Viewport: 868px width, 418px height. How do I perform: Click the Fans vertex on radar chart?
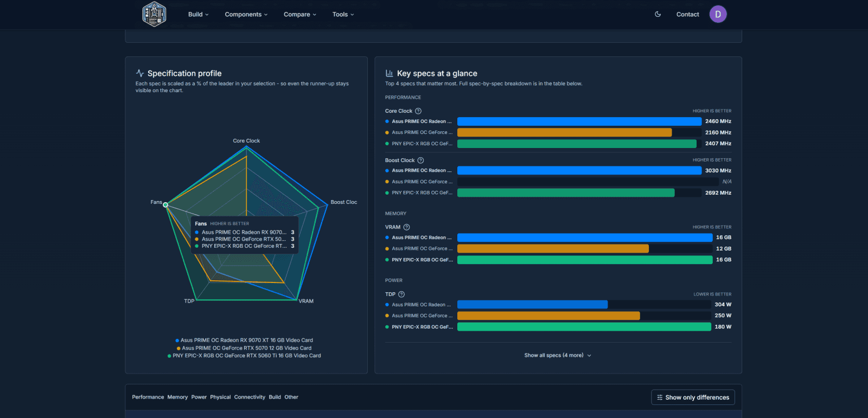click(165, 205)
